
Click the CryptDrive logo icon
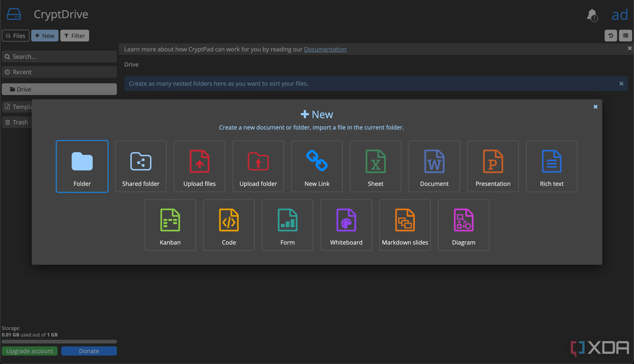coord(14,14)
